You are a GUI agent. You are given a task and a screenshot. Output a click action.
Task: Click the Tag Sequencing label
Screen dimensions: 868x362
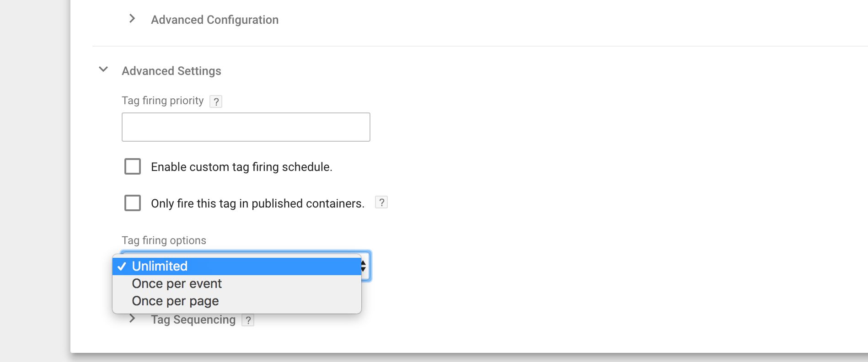(193, 319)
